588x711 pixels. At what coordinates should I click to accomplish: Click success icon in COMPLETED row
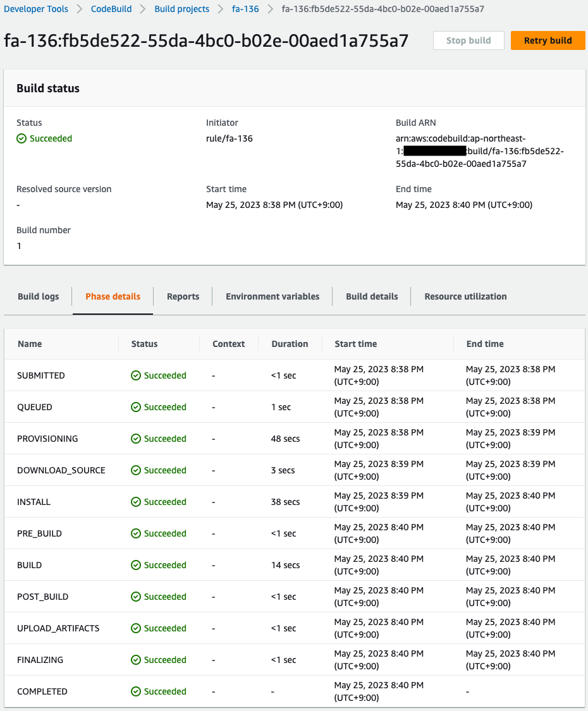pyautogui.click(x=136, y=691)
